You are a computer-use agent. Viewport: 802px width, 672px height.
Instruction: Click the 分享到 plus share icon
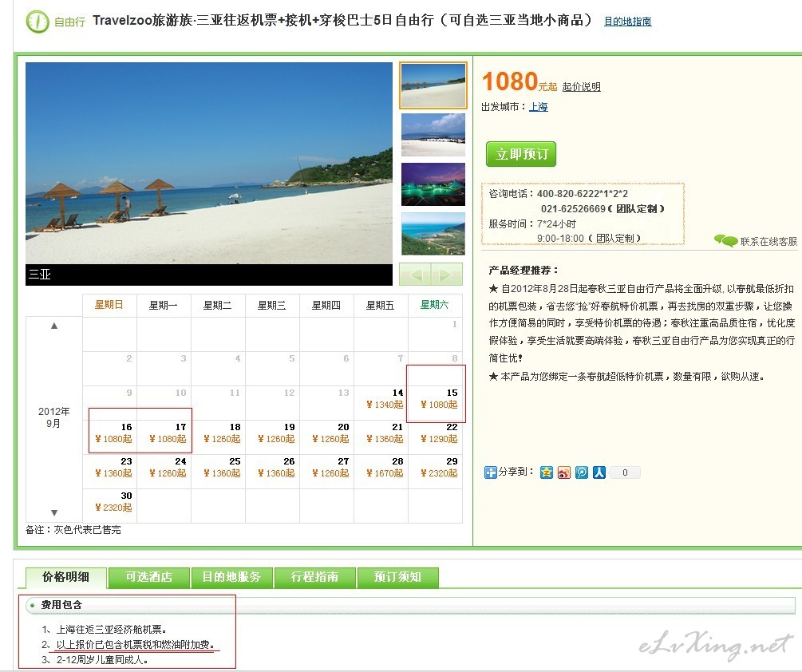click(491, 472)
